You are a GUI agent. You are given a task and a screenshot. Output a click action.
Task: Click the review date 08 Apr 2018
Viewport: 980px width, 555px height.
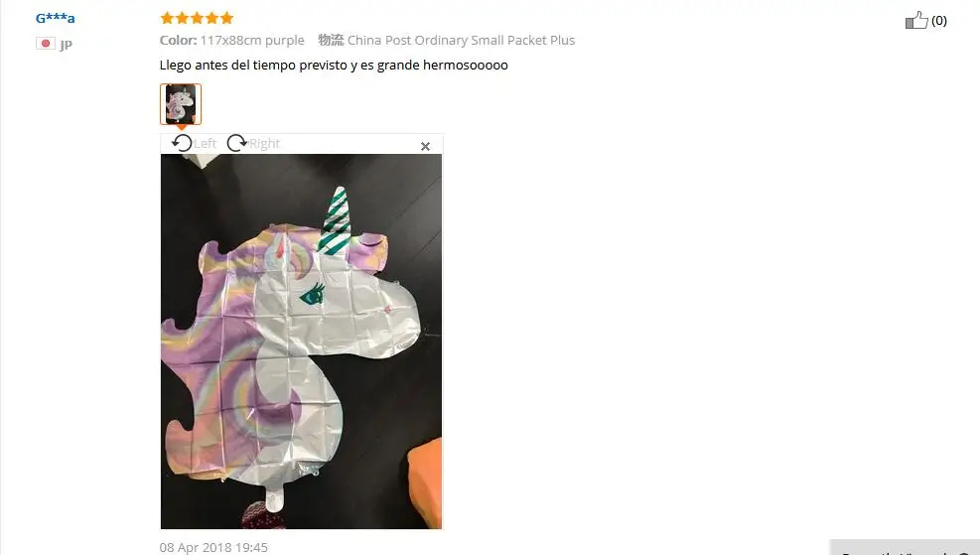click(197, 547)
